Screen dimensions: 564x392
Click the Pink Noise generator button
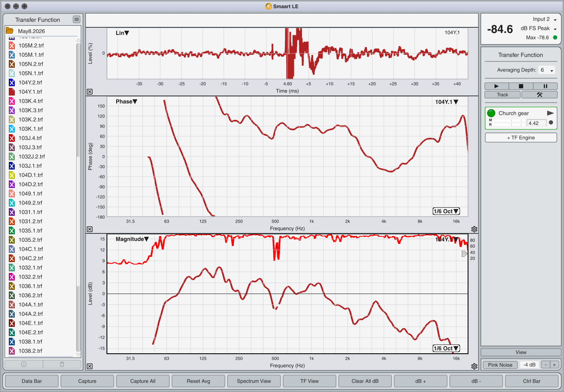coord(500,365)
